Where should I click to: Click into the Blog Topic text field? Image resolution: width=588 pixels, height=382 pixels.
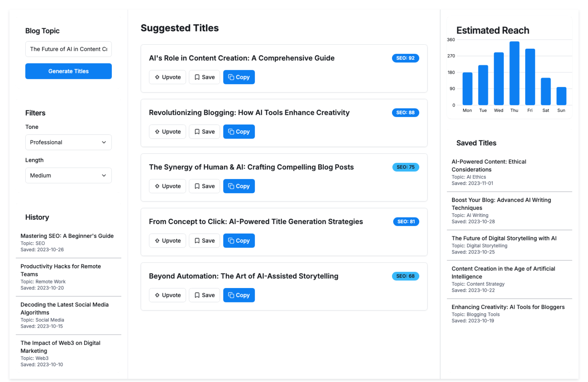68,49
